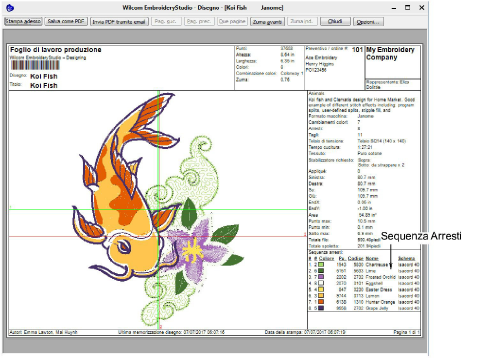Close the preview with Chiudi
Screen dimensions: 478x360
pyautogui.click(x=335, y=22)
